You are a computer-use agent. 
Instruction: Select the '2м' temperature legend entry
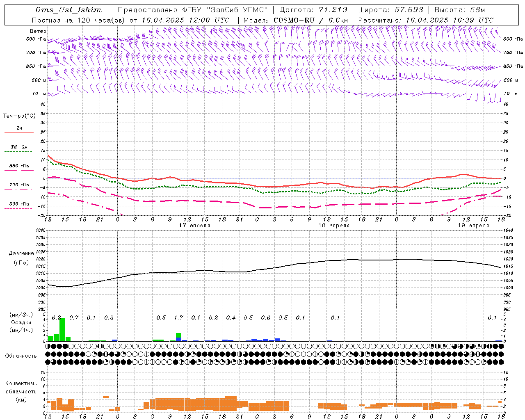pos(19,128)
